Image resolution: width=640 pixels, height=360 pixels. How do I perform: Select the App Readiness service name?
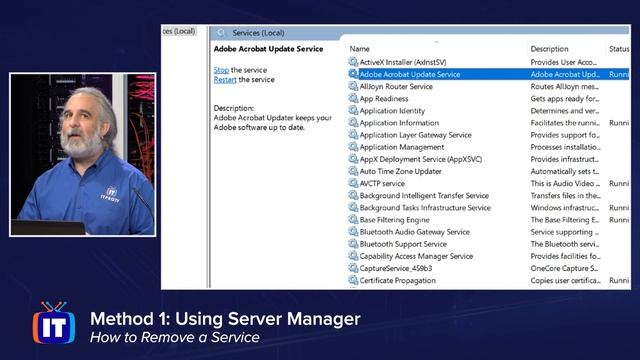click(x=384, y=98)
